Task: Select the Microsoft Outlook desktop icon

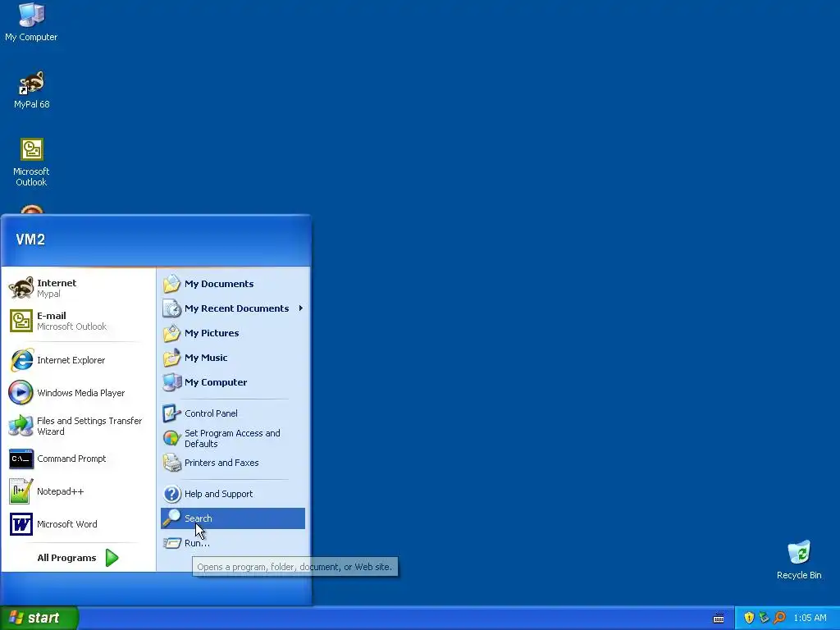Action: click(x=32, y=162)
